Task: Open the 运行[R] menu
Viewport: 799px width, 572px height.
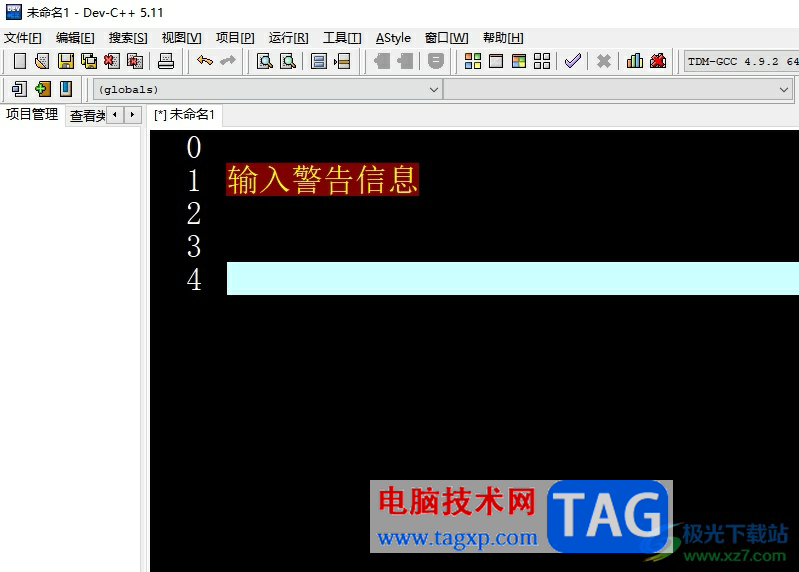Action: (x=288, y=38)
